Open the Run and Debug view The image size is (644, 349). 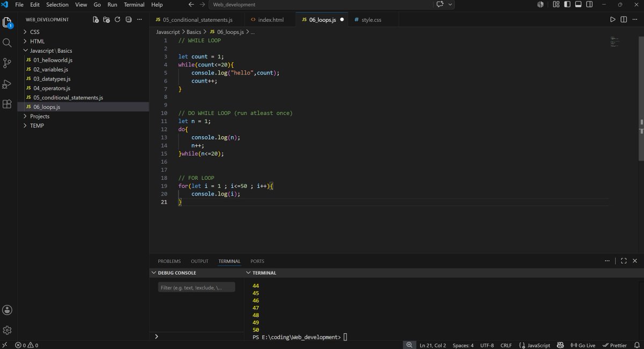[7, 84]
